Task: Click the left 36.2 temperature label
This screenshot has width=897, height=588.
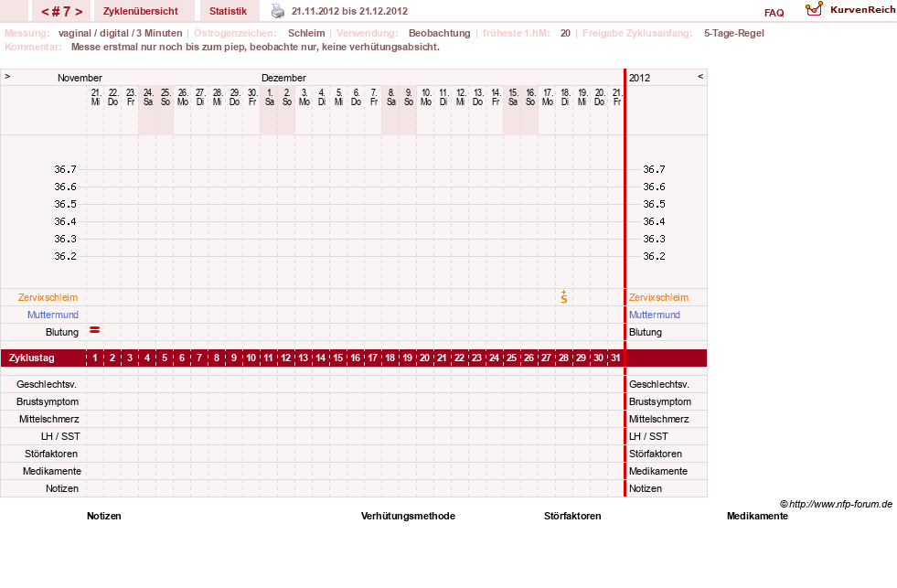Action: (x=65, y=256)
